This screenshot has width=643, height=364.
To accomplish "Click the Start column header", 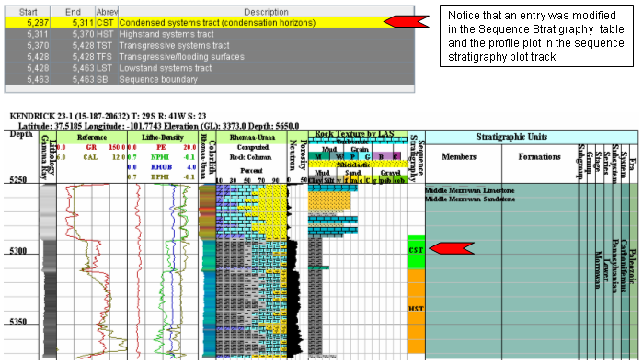I will 28,12.
